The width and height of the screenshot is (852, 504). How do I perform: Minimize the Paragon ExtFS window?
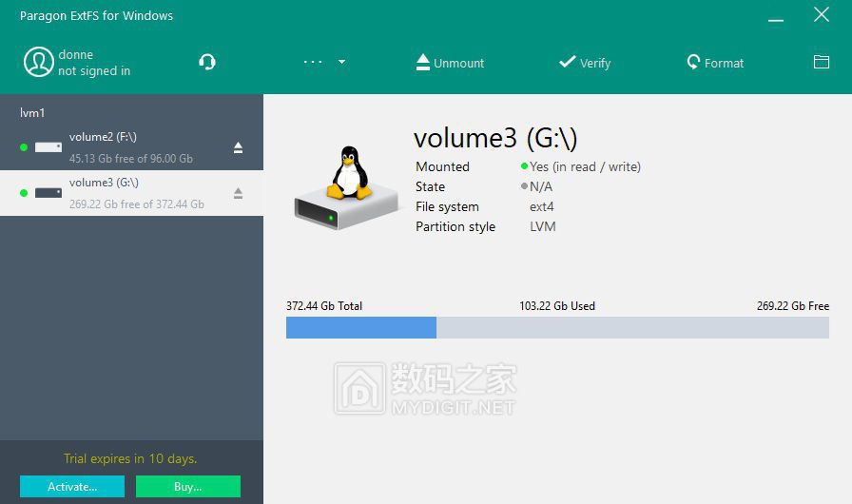coord(776,16)
